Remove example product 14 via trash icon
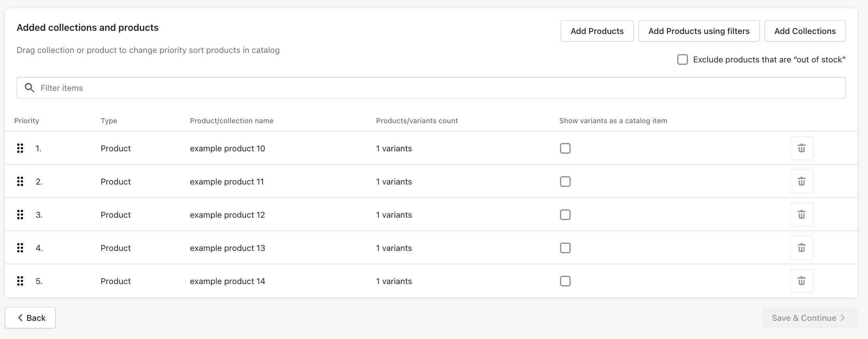 pos(801,281)
